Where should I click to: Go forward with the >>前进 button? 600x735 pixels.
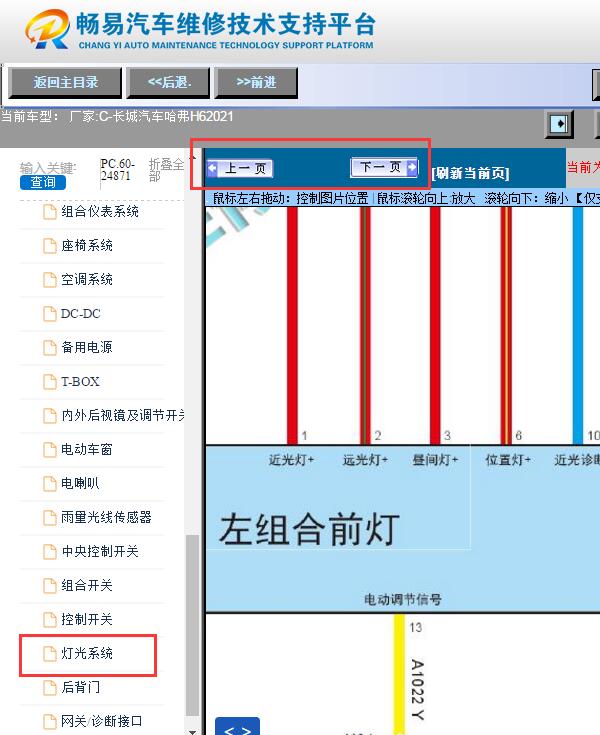pos(256,82)
